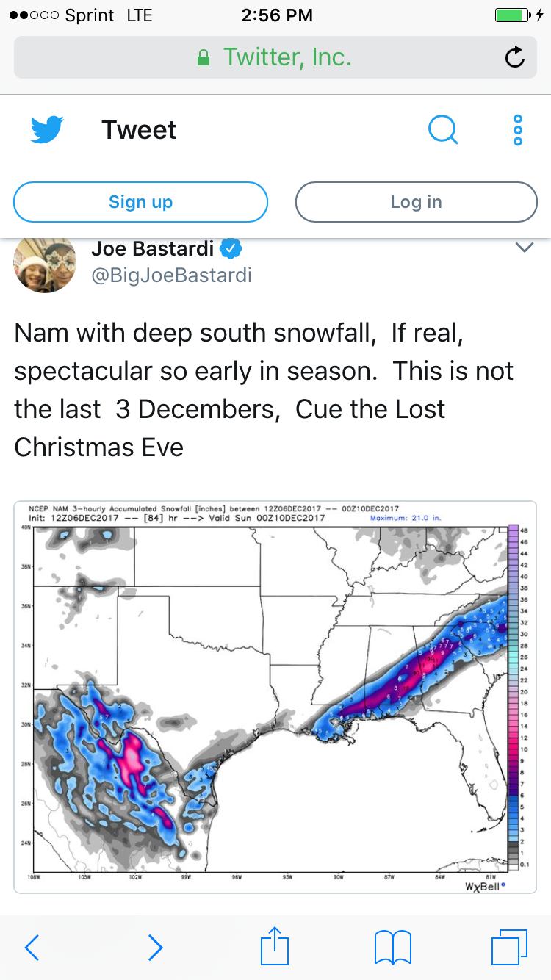
Task: Open Joe Bastardi profile name link
Action: (x=153, y=249)
